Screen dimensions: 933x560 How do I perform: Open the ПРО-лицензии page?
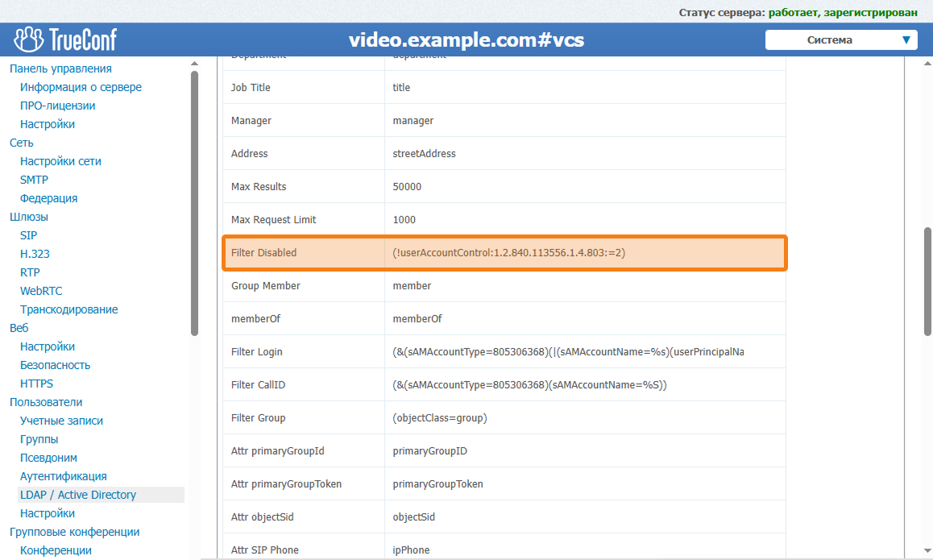tap(58, 106)
